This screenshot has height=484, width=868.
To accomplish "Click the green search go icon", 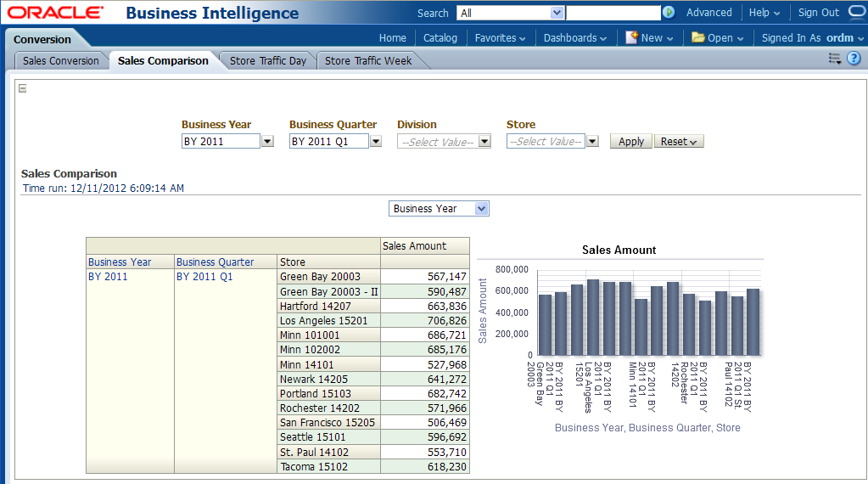I will (x=669, y=13).
